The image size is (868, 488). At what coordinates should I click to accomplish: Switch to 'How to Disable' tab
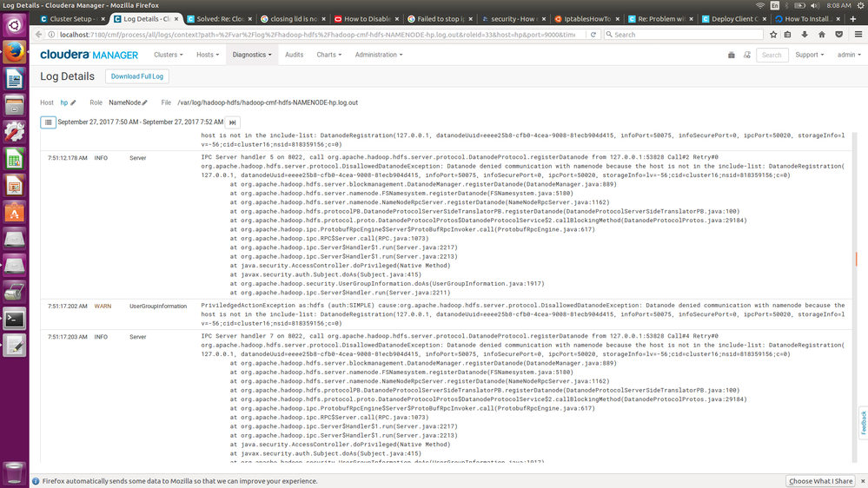coord(367,19)
